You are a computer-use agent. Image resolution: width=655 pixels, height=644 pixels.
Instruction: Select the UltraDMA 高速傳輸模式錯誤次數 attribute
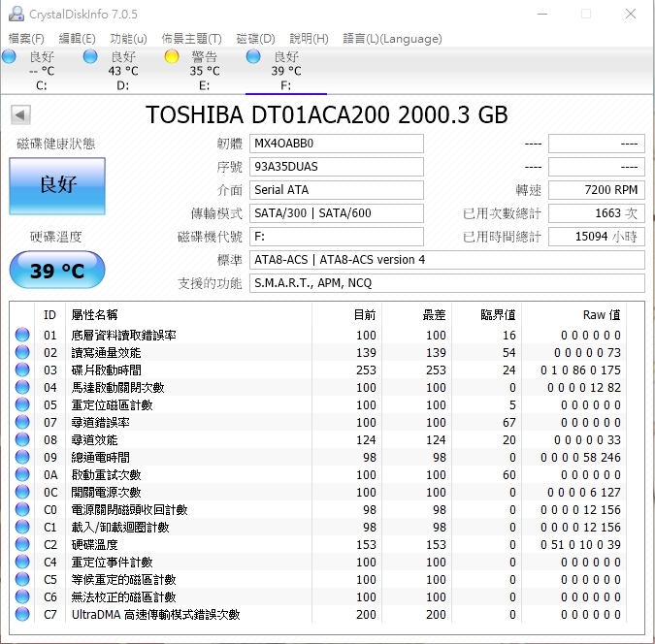[x=156, y=614]
